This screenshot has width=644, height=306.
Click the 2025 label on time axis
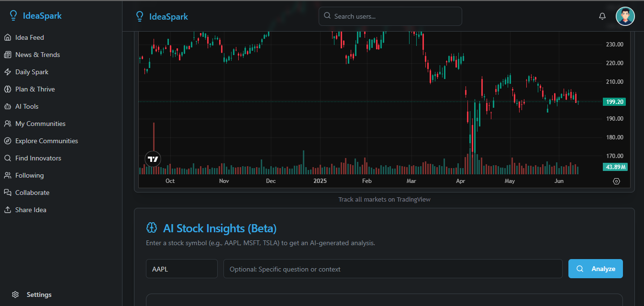[x=320, y=181]
